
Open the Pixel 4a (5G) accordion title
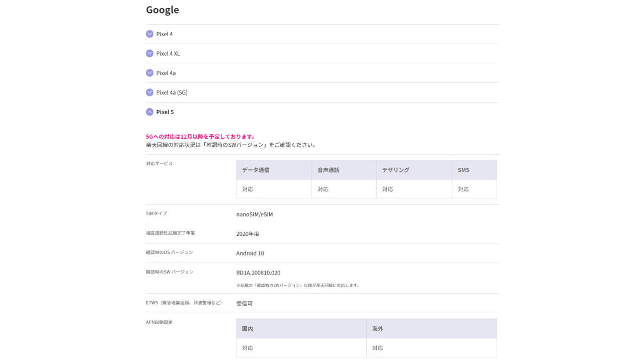(172, 93)
